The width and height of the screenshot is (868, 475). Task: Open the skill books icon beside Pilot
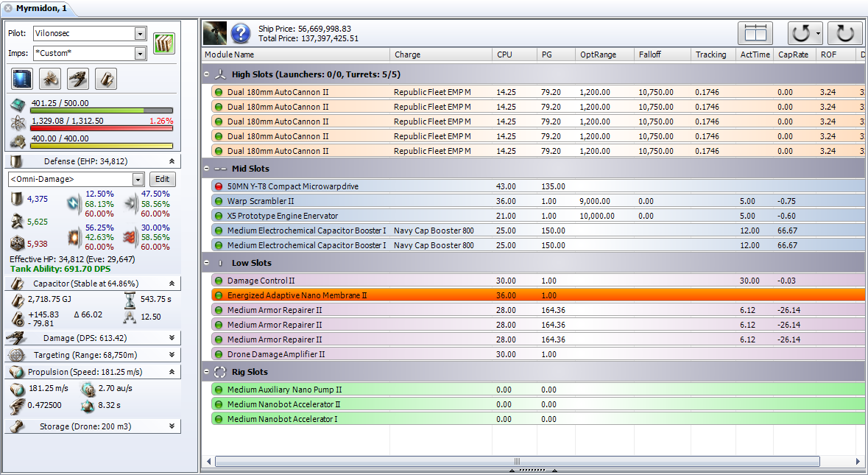point(164,43)
